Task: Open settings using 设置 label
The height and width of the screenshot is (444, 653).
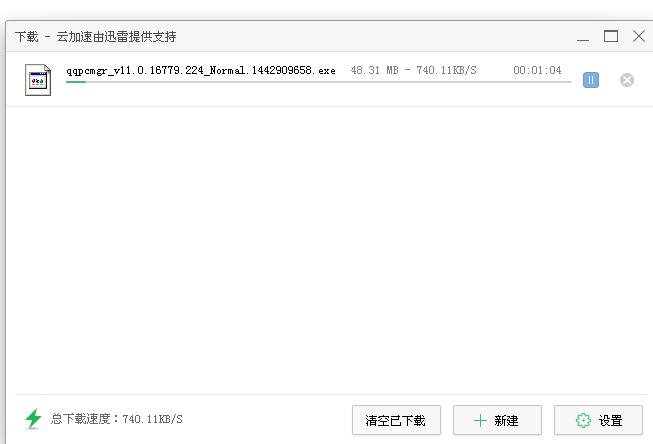Action: click(611, 421)
